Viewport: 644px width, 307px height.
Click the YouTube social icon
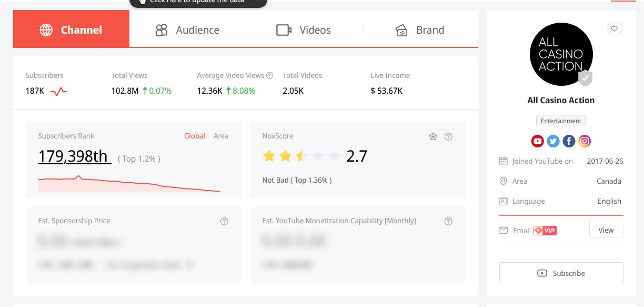pos(537,141)
